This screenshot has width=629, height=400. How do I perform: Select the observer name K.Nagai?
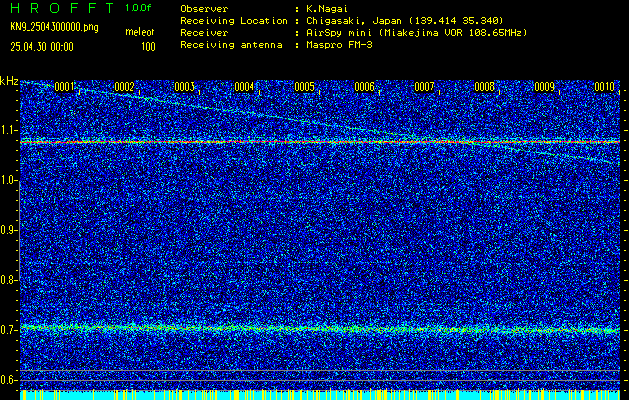[x=327, y=9]
